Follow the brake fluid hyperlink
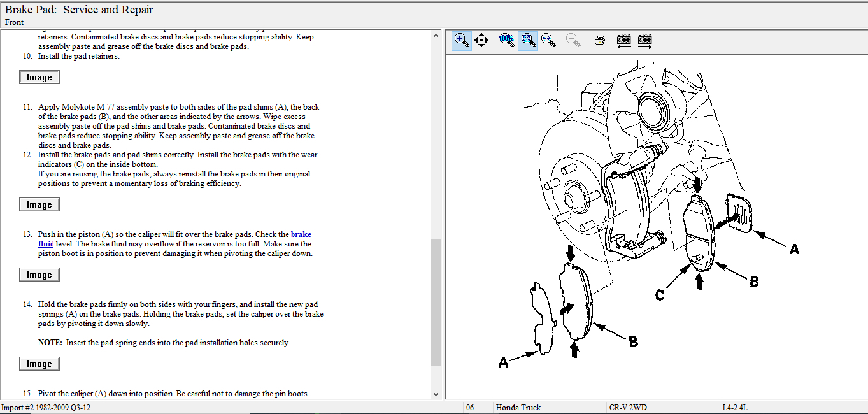This screenshot has width=868, height=414. pos(301,234)
